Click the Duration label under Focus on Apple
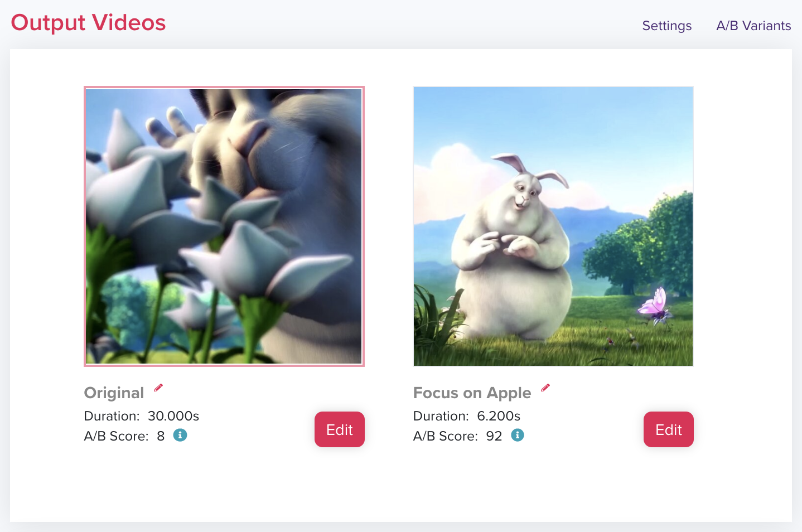The width and height of the screenshot is (802, 532). 441,416
